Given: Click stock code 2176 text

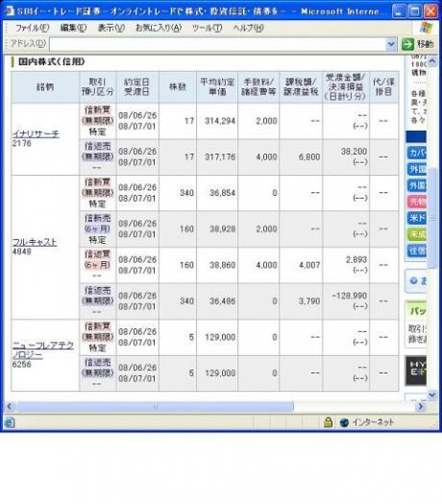Looking at the screenshot, I should (21, 143).
